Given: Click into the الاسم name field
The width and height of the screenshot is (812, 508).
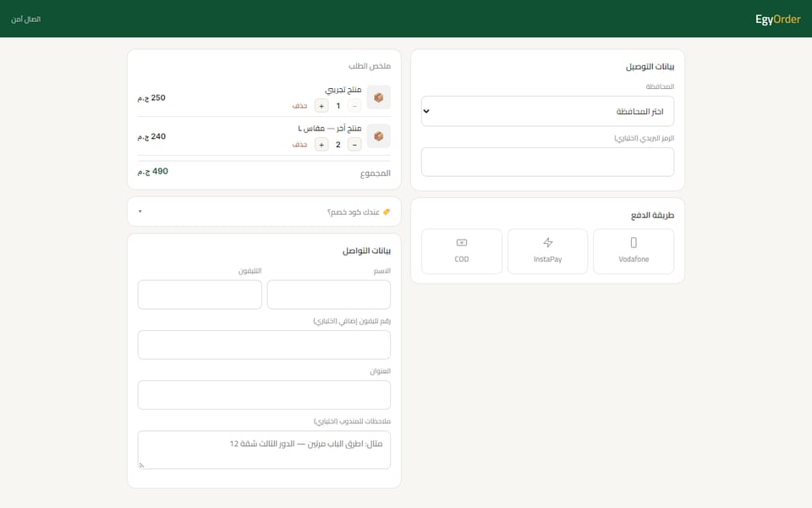Looking at the screenshot, I should pyautogui.click(x=329, y=295).
